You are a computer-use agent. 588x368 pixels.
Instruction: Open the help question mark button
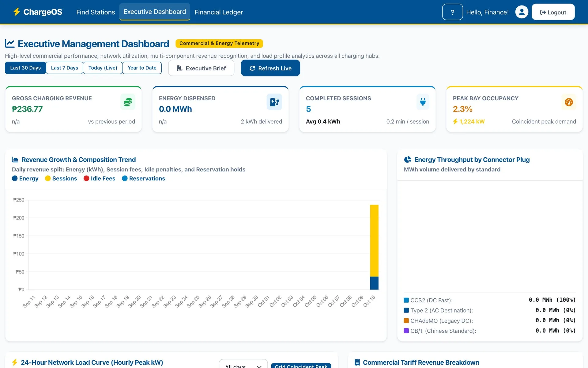[x=452, y=12]
